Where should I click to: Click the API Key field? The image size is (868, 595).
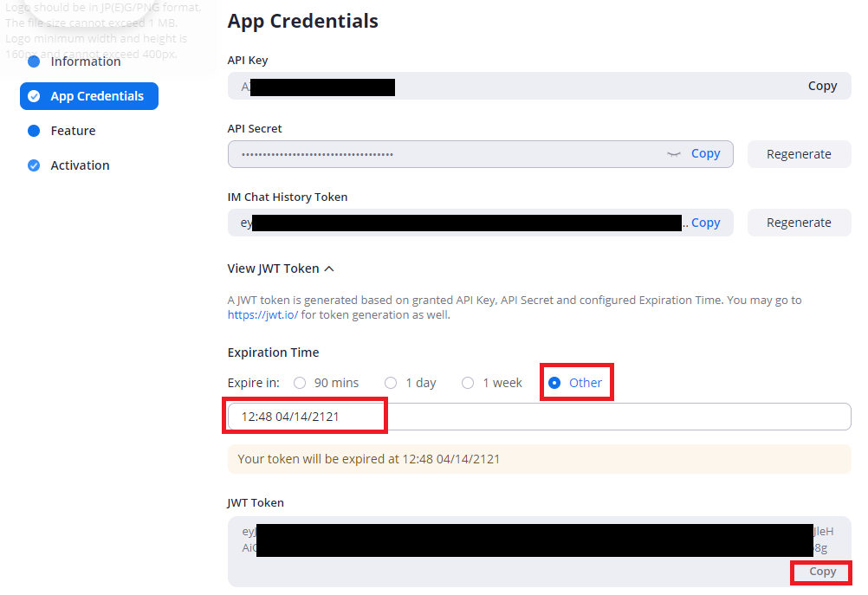539,86
